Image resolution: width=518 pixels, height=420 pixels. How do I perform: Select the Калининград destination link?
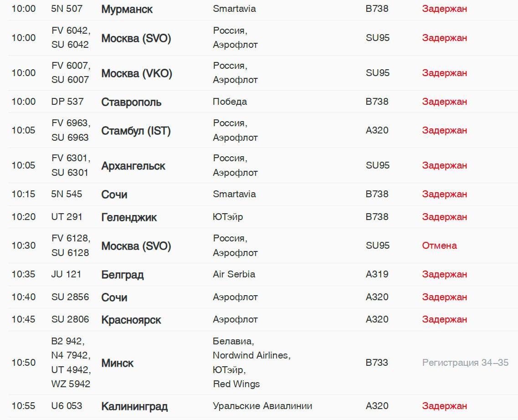pos(134,406)
